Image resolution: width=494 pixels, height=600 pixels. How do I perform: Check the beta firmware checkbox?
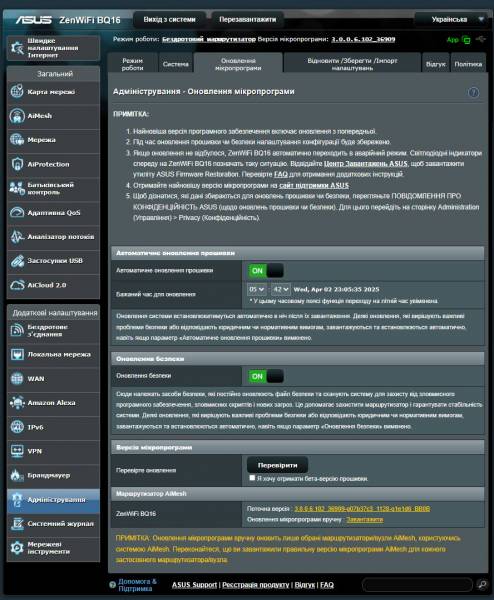click(x=252, y=478)
